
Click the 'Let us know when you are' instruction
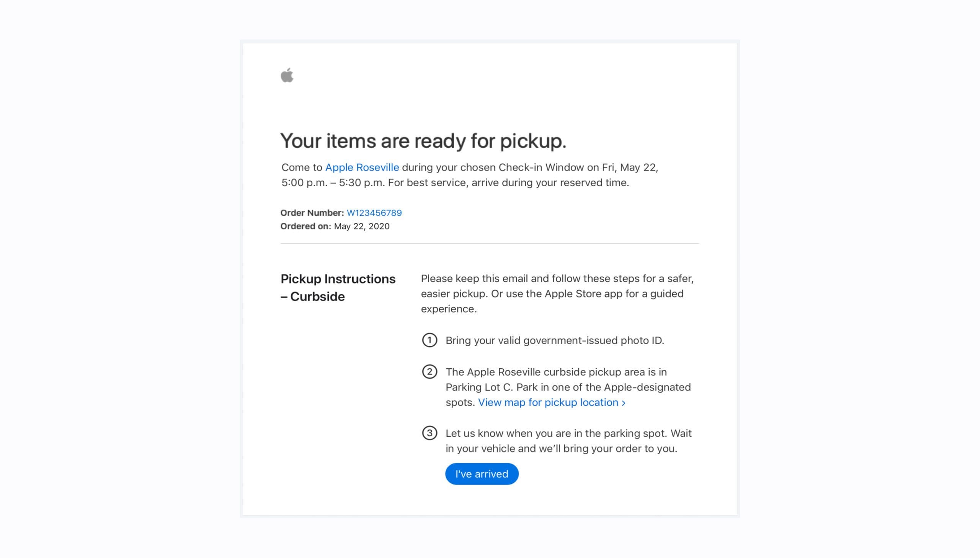pyautogui.click(x=568, y=441)
